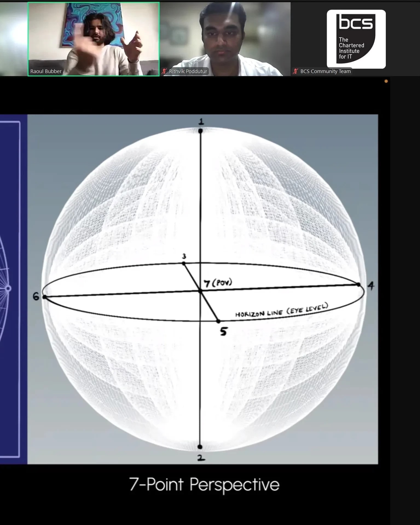Click the muted mic icon beside Rithvik Poddutur
The height and width of the screenshot is (525, 420).
pyautogui.click(x=164, y=71)
